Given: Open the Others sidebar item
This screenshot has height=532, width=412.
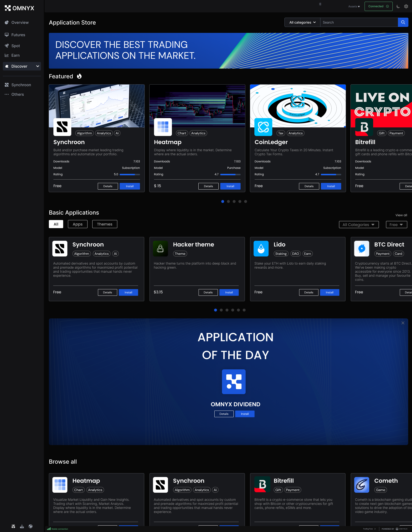Looking at the screenshot, I should pos(14,94).
